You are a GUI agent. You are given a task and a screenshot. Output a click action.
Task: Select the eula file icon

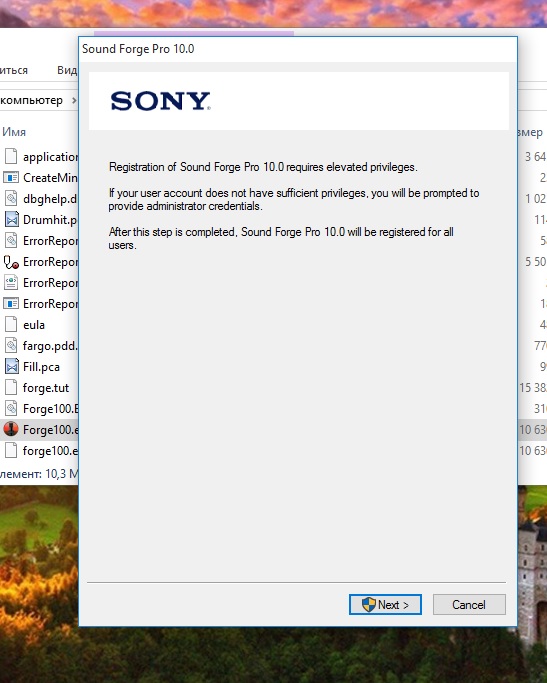[x=11, y=325]
